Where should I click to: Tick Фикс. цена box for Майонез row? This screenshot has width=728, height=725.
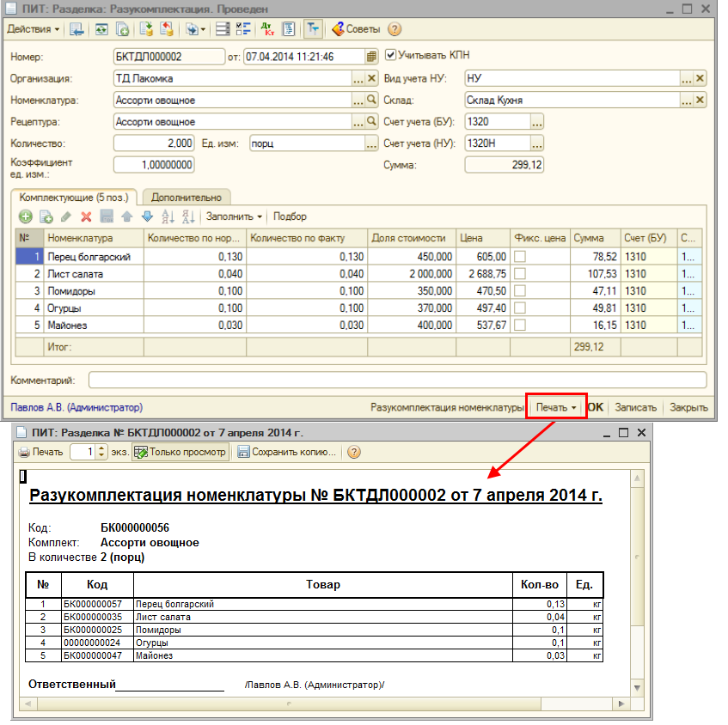(520, 326)
